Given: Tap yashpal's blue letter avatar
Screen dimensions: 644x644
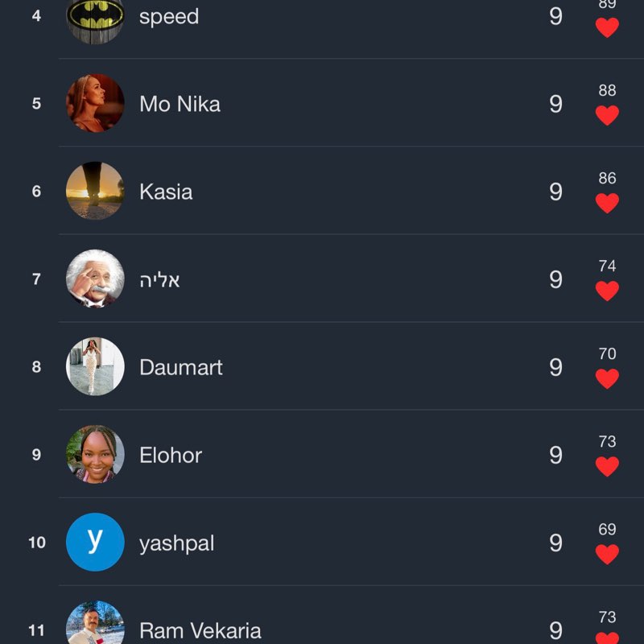Looking at the screenshot, I should pos(95,542).
